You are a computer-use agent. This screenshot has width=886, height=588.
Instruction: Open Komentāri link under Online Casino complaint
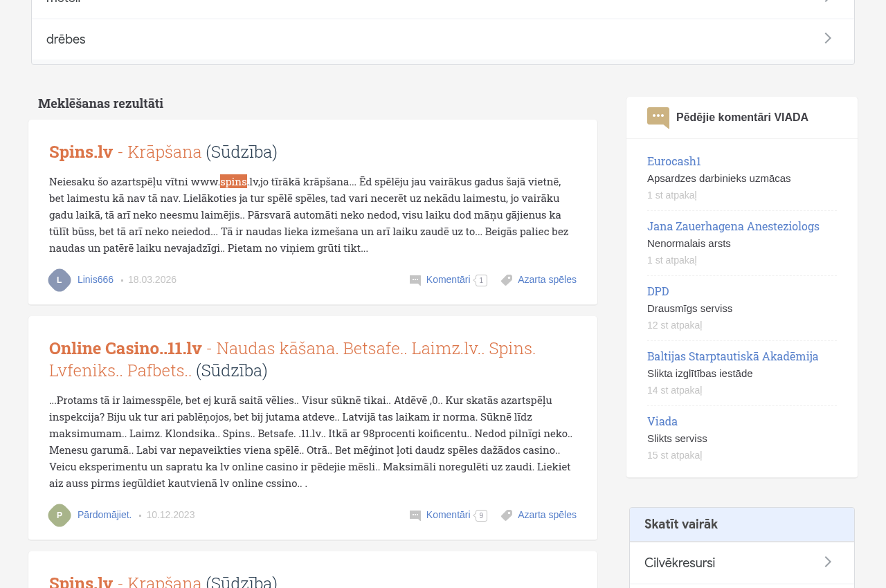[449, 515]
